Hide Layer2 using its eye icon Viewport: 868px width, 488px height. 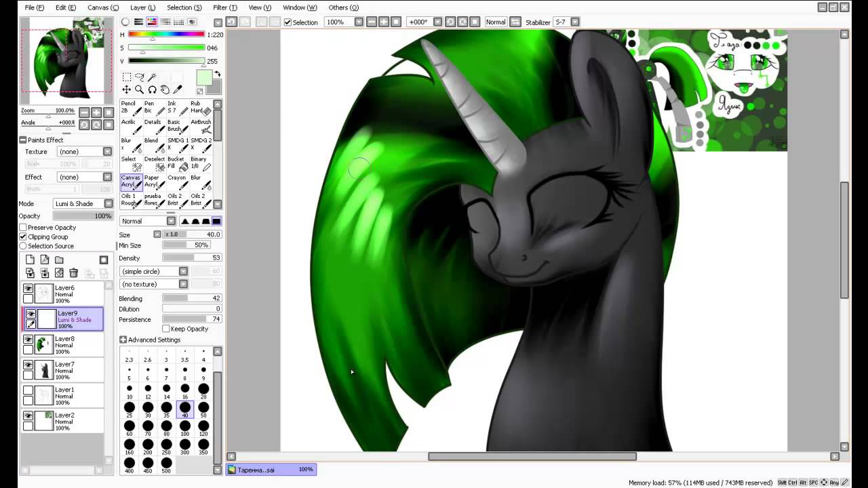(28, 415)
